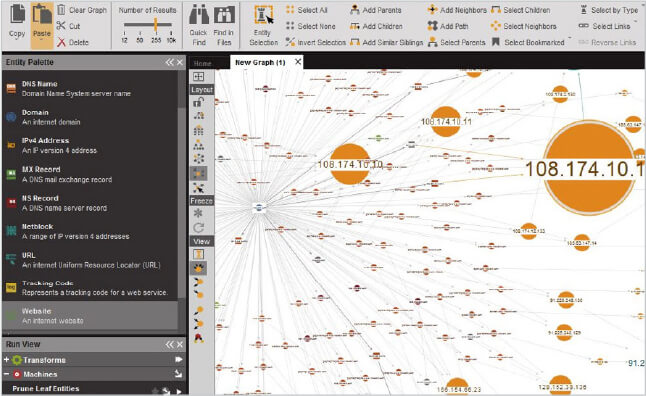Click the Find in Files icon
This screenshot has width=646, height=396.
pyautogui.click(x=224, y=15)
